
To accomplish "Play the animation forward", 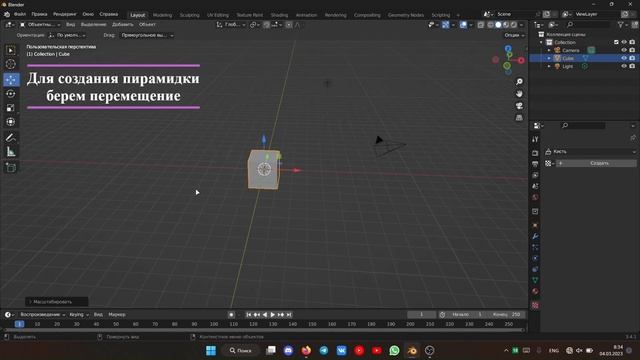I will coord(273,315).
